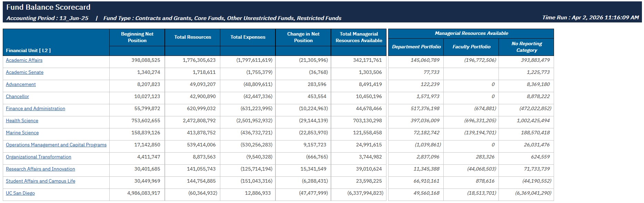Viewport: 644px width, 203px height.
Task: Select Operations Management change value 9,157,723
Action: coord(315,145)
